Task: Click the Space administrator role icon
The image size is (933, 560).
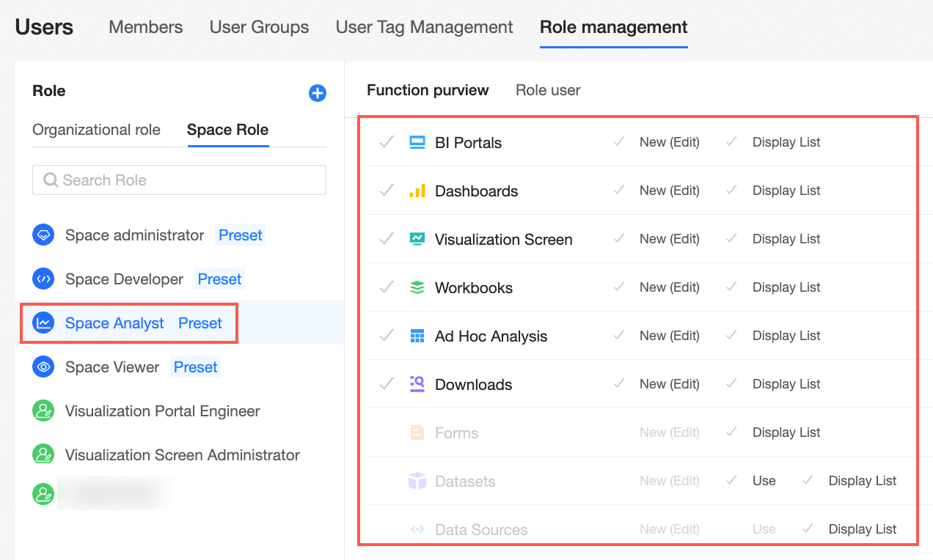Action: 43,235
